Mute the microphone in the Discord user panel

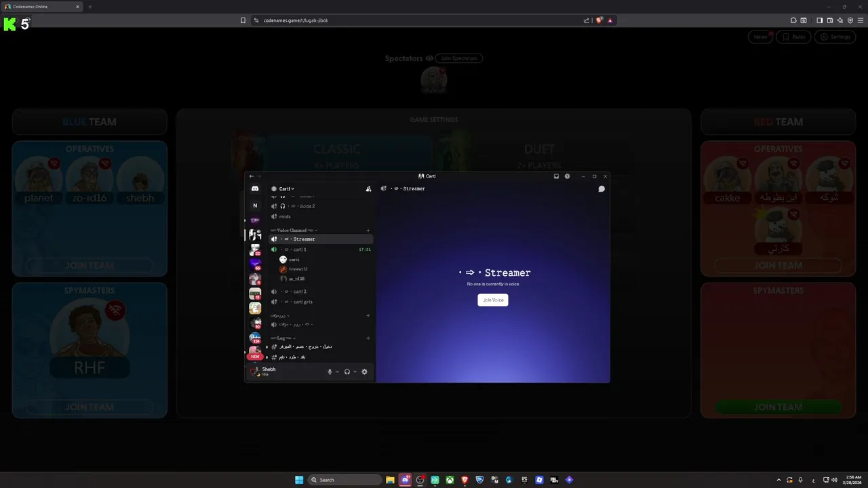[330, 371]
